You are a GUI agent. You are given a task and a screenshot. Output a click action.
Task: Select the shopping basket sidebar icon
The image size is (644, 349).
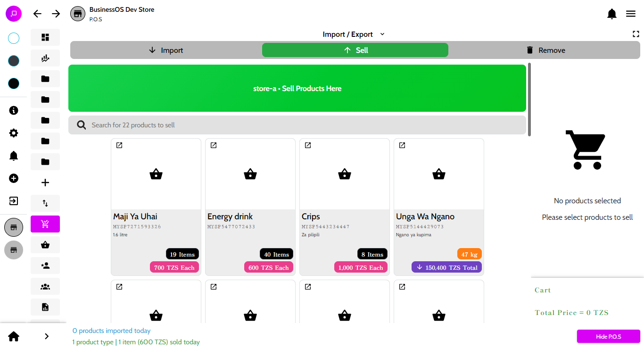(x=45, y=245)
